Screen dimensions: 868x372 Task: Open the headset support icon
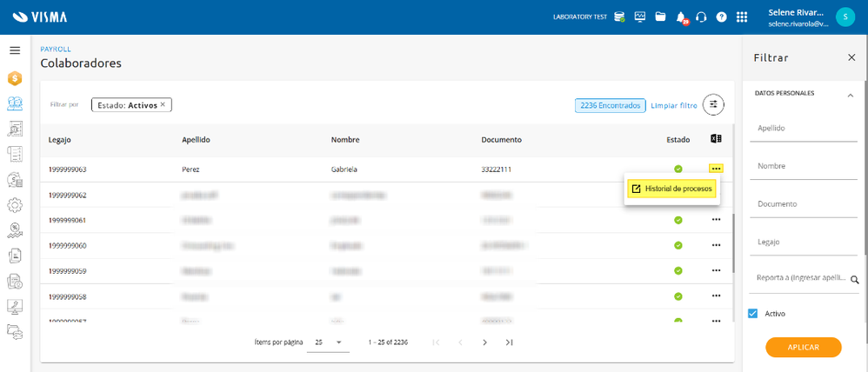(701, 17)
